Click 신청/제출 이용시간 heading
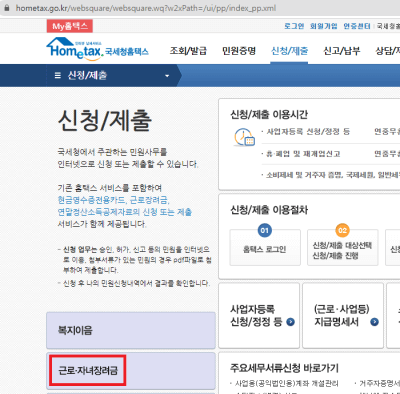Viewport: 400px width, 394px height. (x=269, y=115)
